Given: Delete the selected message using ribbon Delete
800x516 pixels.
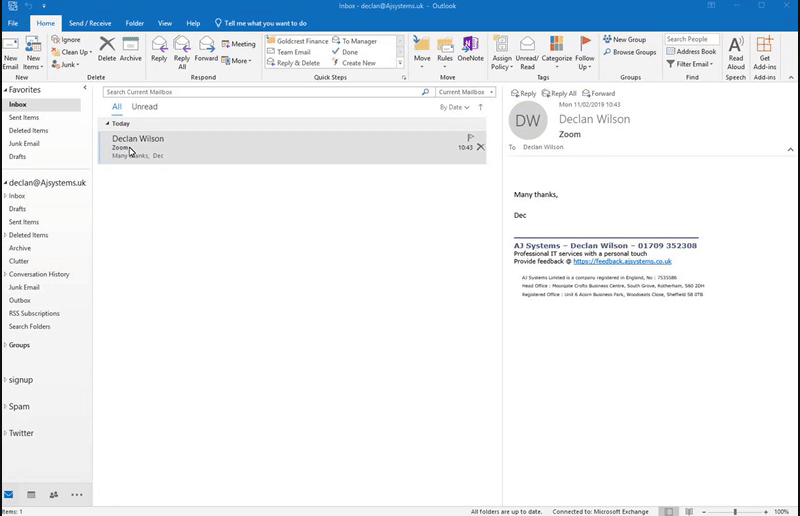Looking at the screenshot, I should click(x=107, y=48).
